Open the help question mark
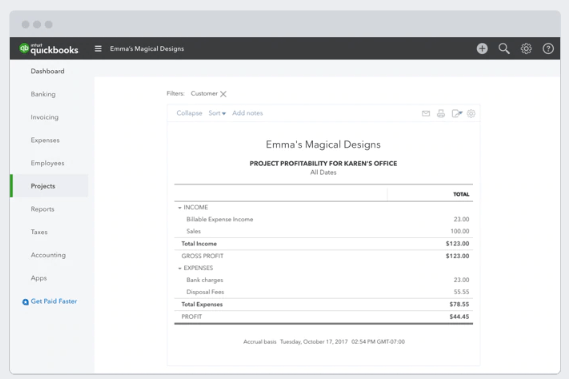Screen dimensions: 569x379 [548, 49]
